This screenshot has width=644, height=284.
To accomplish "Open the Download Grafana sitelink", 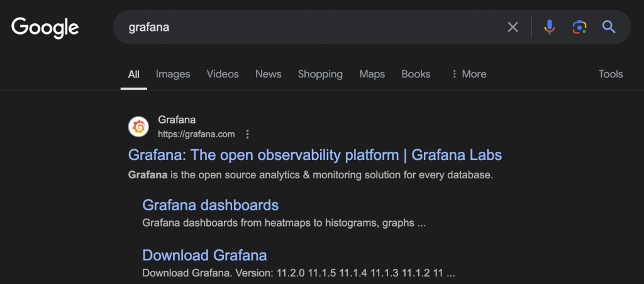I will pyautogui.click(x=204, y=255).
